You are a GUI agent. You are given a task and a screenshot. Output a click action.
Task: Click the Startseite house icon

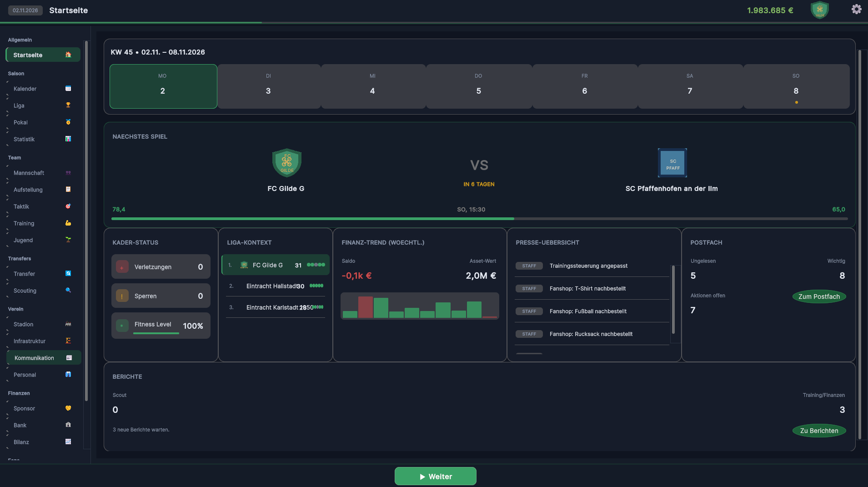[68, 55]
